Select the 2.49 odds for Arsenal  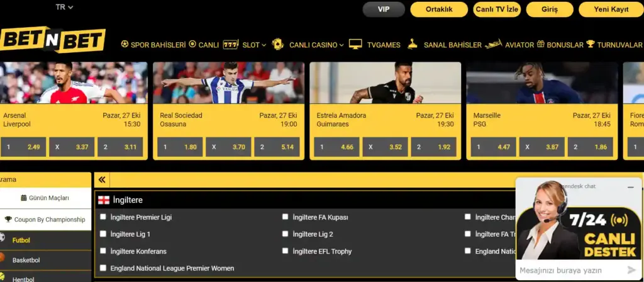[x=23, y=147]
